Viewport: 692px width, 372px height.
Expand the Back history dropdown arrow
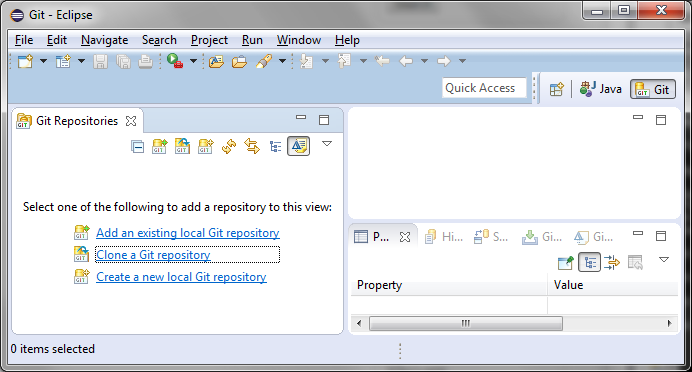click(x=424, y=61)
